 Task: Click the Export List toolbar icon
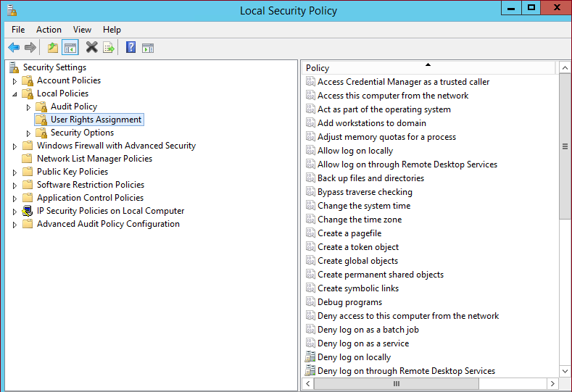click(109, 48)
